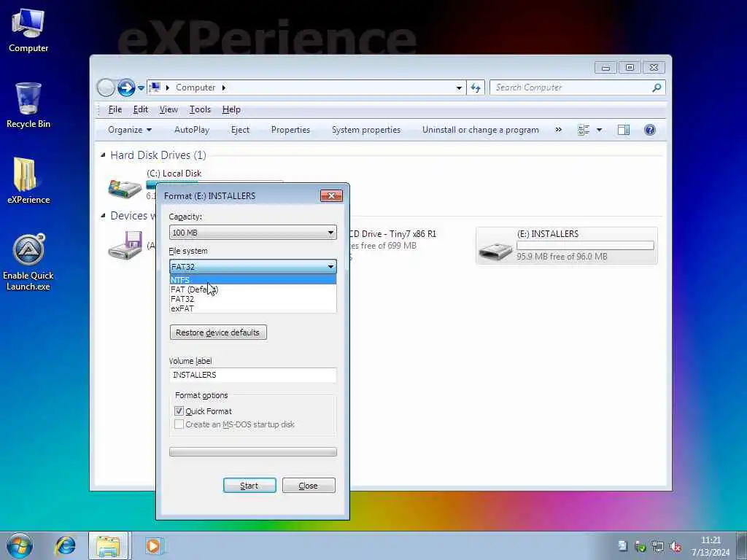Image resolution: width=747 pixels, height=560 pixels.
Task: Open the Help menu
Action: 231,109
